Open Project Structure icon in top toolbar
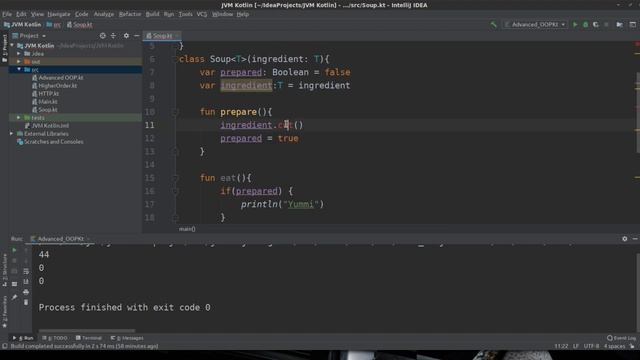The width and height of the screenshot is (640, 360). (x=620, y=25)
